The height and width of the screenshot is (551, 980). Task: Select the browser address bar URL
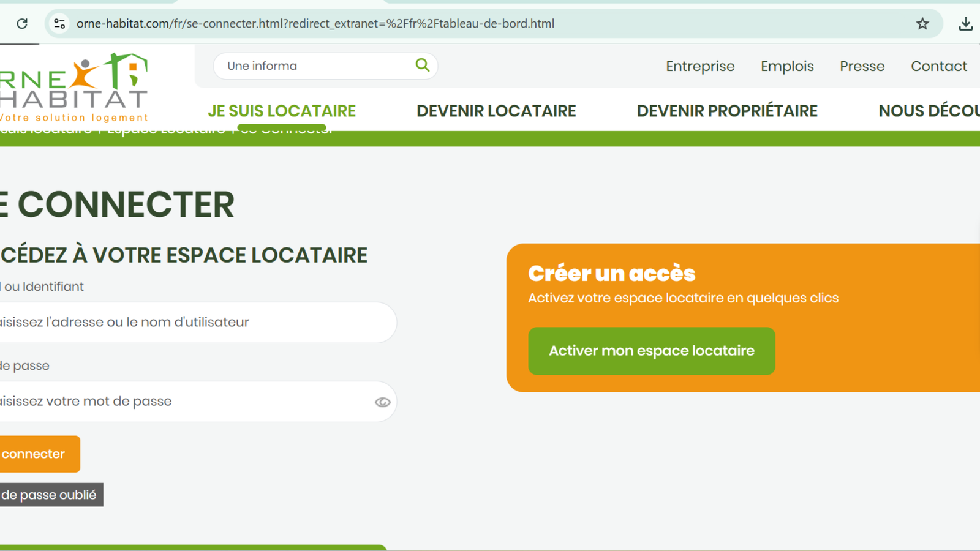click(x=315, y=23)
